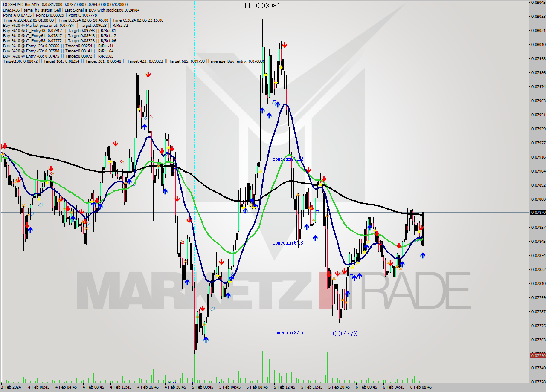Click the 0.07799 price axis label
This screenshot has height=392, width=546.
click(538, 297)
